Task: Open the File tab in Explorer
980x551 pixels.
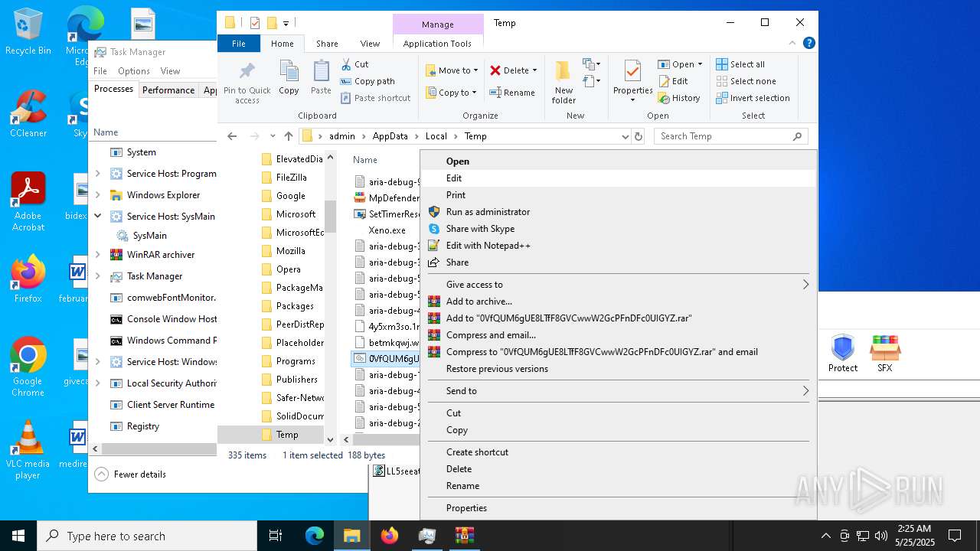Action: [x=239, y=44]
